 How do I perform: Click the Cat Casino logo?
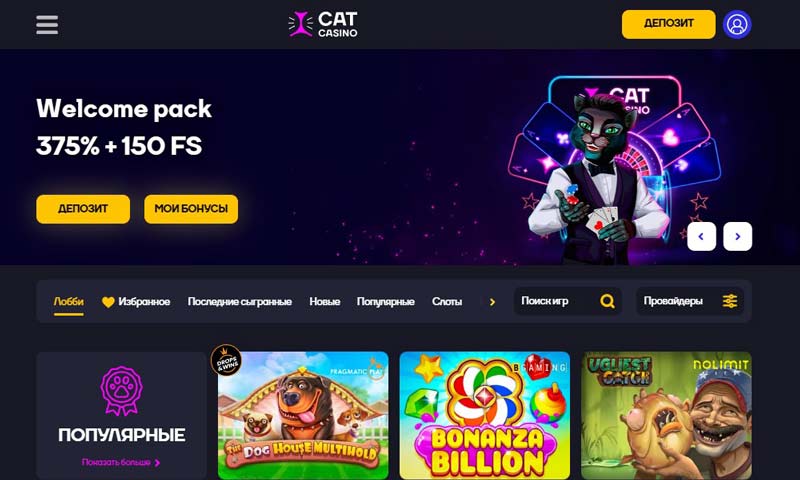click(x=323, y=24)
